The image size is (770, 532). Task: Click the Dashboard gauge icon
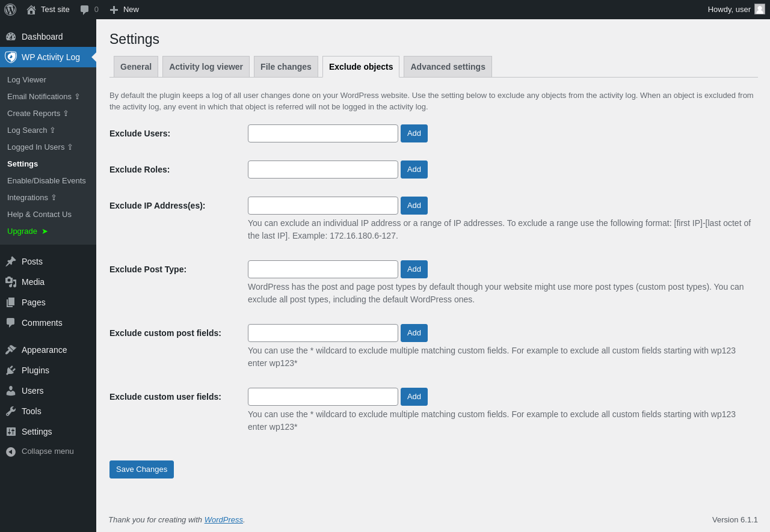point(11,37)
